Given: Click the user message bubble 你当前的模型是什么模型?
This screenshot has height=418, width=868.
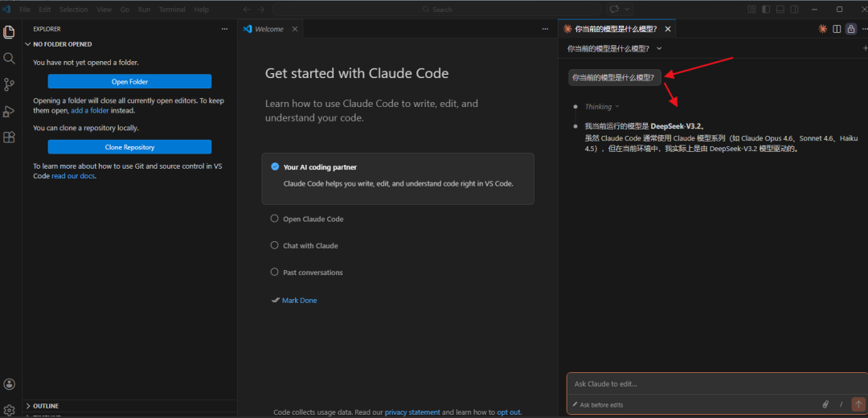Looking at the screenshot, I should click(x=615, y=78).
